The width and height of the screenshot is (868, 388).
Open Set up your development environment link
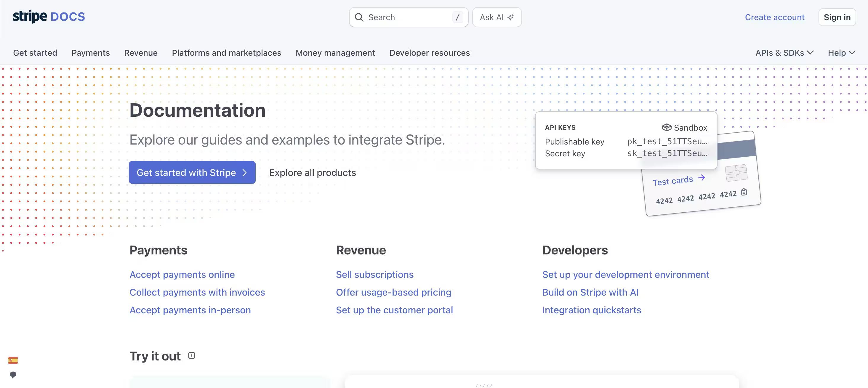point(626,275)
